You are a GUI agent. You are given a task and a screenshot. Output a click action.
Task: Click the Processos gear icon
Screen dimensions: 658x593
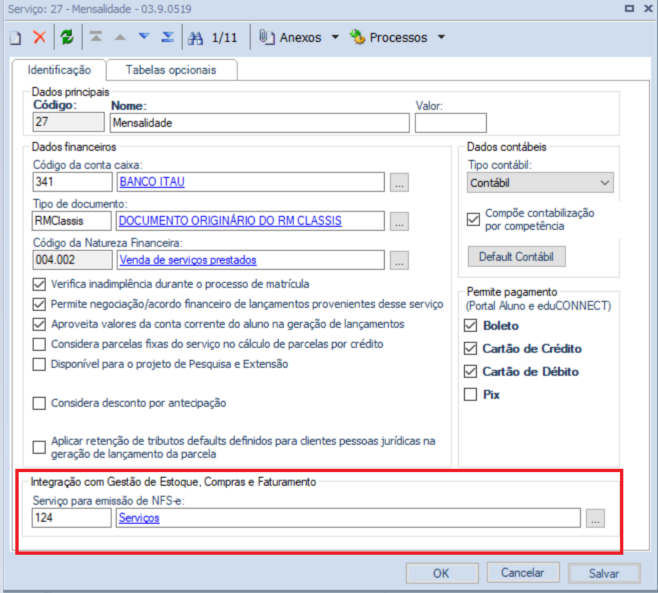[357, 37]
